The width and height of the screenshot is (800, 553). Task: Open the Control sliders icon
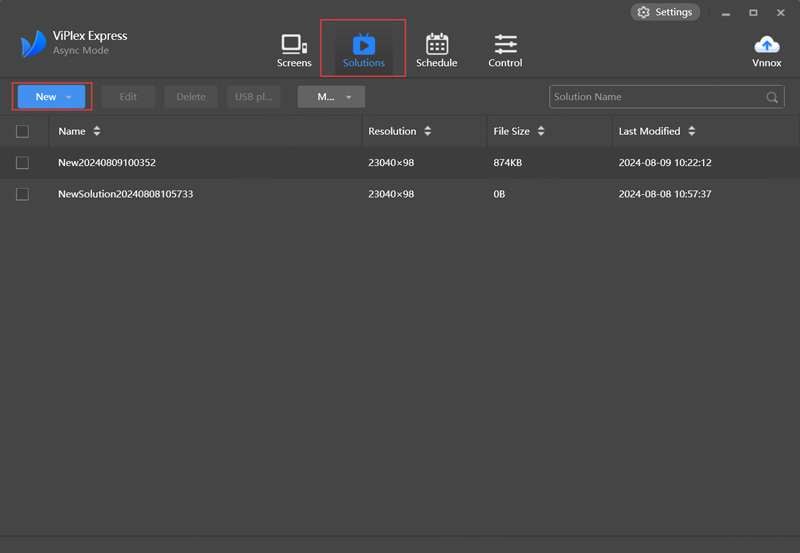[x=505, y=44]
